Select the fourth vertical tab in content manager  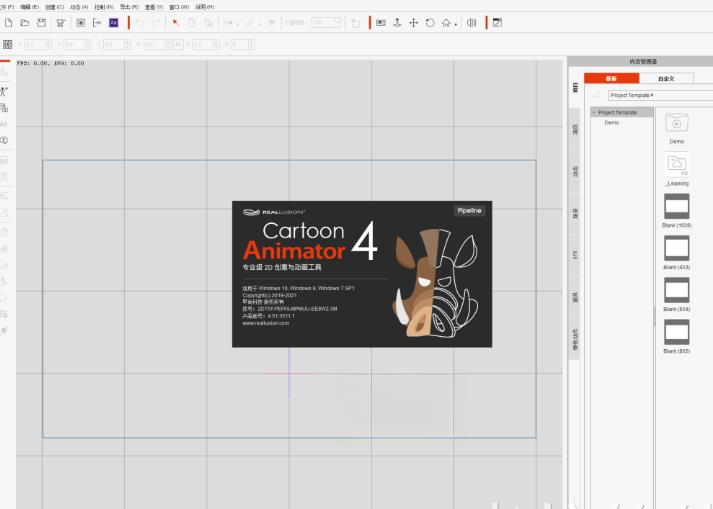tap(575, 213)
